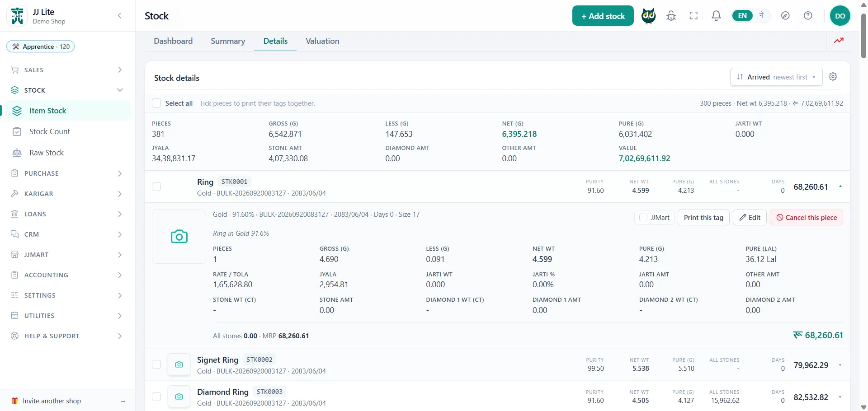
Task: Click the Purchase sidebar icon
Action: click(x=15, y=173)
